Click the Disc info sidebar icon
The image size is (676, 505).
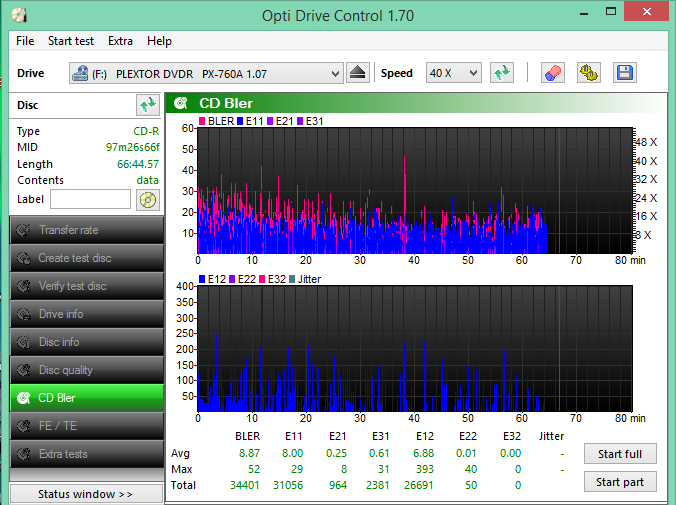23,342
